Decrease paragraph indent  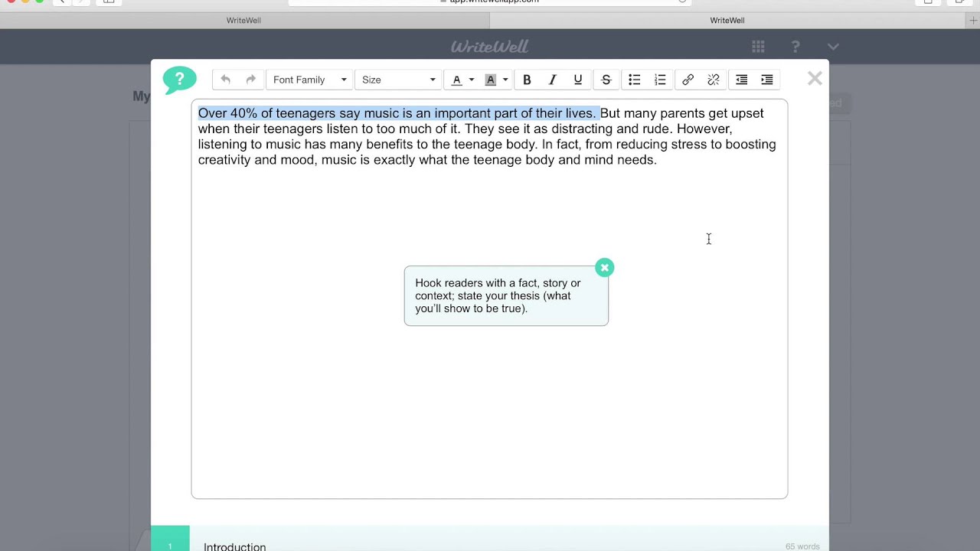coord(742,80)
